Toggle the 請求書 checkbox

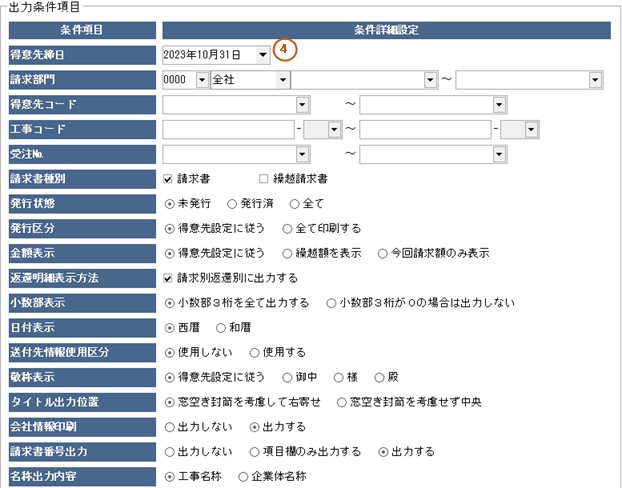[169, 179]
